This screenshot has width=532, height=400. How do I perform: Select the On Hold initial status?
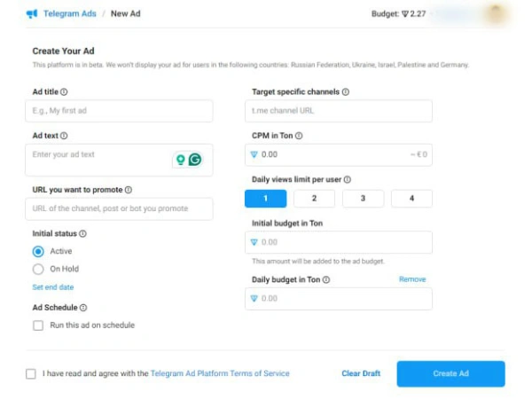[x=38, y=269]
